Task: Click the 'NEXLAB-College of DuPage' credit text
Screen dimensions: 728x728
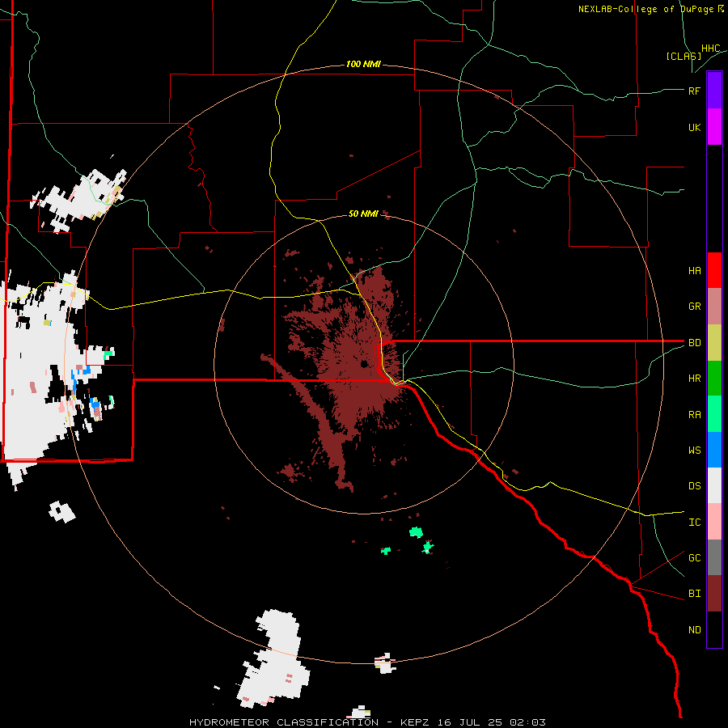Action: [647, 9]
